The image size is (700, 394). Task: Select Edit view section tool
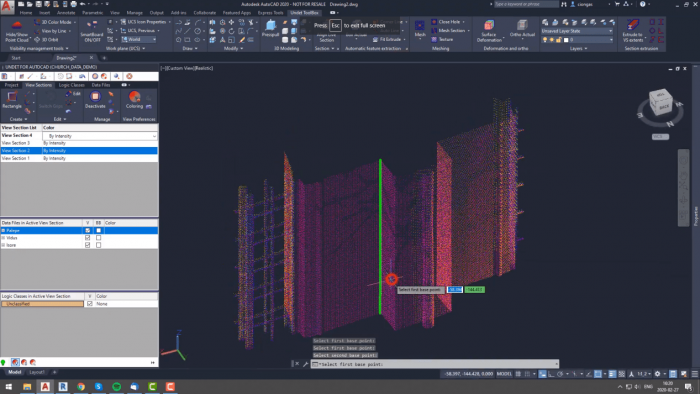point(73,94)
